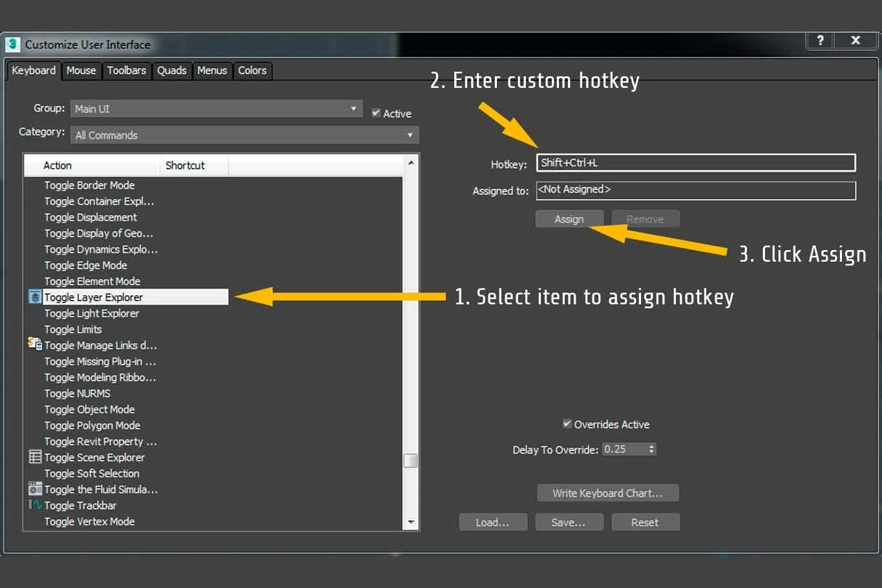Select Toggle Object Mode in the list
Viewport: 882px width, 588px height.
click(89, 410)
